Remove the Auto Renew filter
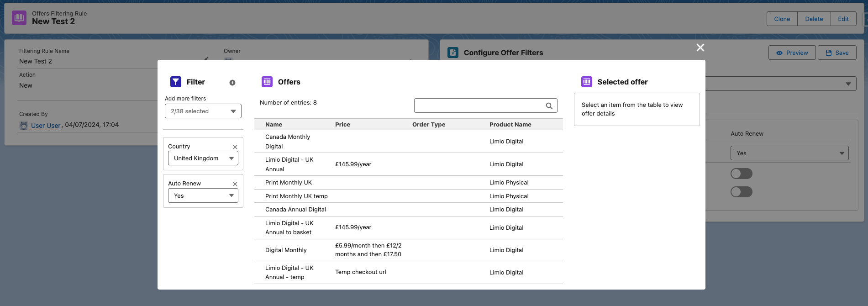868x306 pixels. [235, 184]
